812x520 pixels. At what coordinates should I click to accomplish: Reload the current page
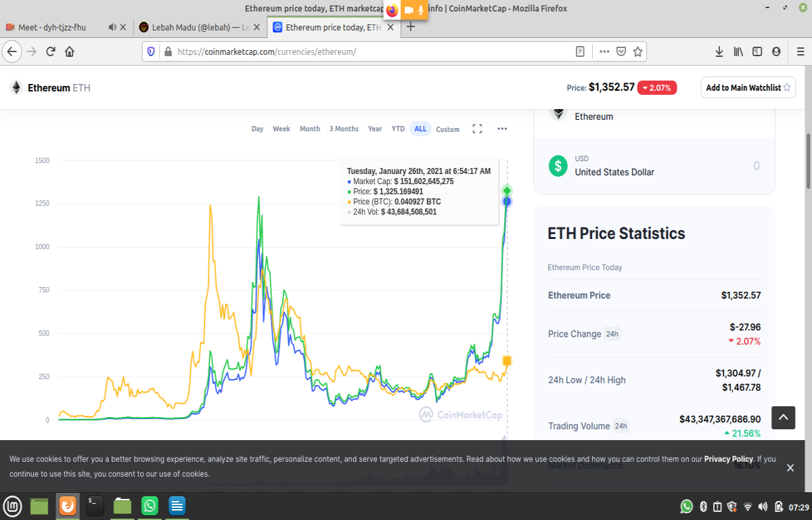pyautogui.click(x=50, y=51)
